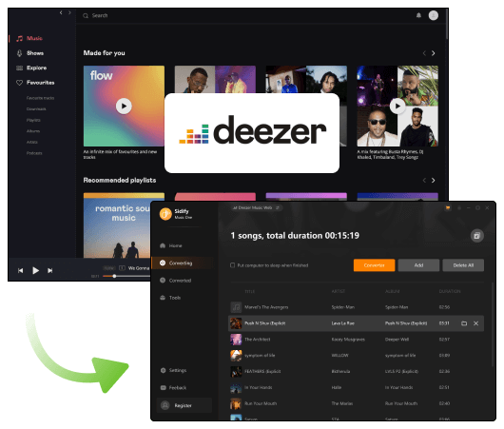This screenshot has height=429, width=504.
Task: Open Sidify Feedback
Action: pos(174,388)
